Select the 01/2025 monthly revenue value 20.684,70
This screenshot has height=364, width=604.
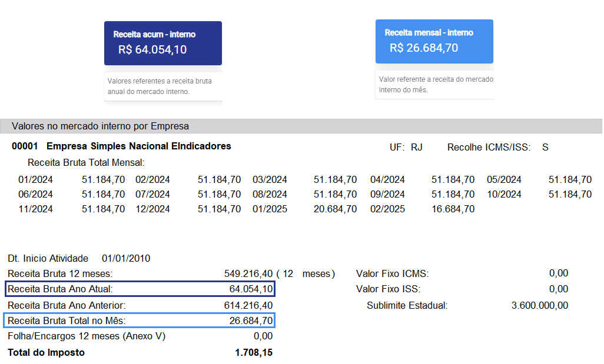(x=335, y=209)
